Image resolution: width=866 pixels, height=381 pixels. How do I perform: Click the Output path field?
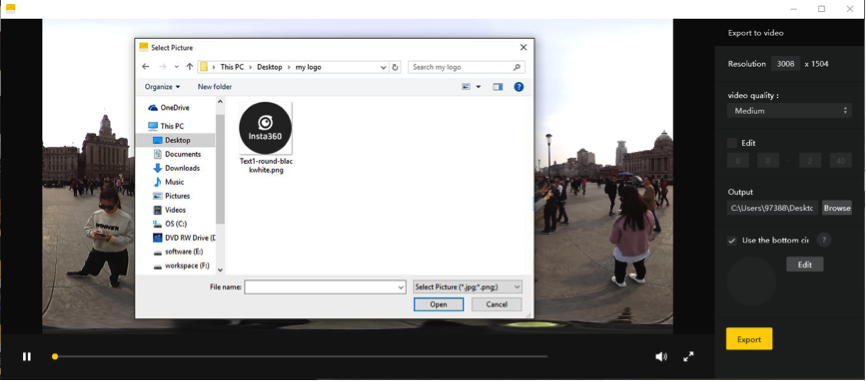point(773,208)
